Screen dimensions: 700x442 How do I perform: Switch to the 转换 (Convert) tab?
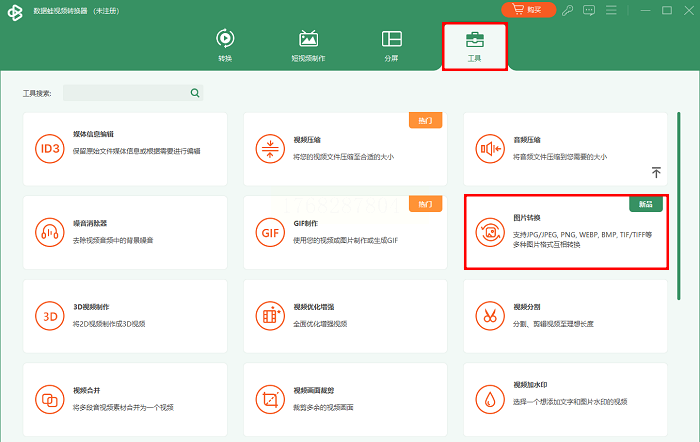225,46
